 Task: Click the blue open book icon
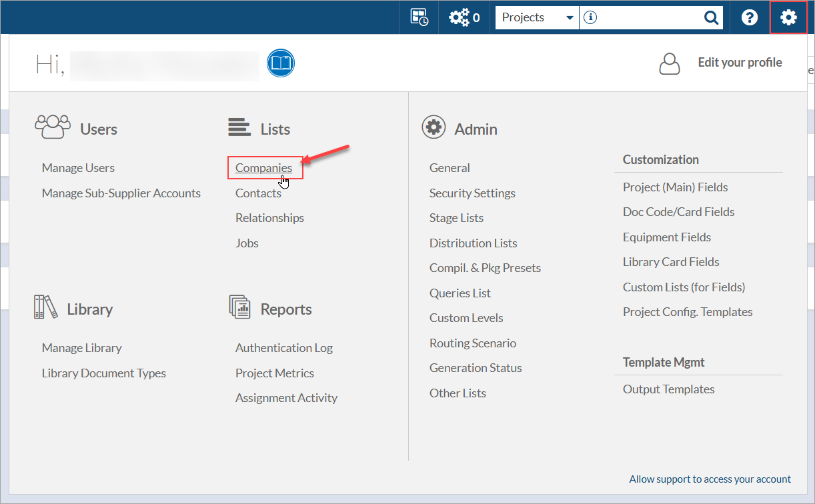click(281, 63)
